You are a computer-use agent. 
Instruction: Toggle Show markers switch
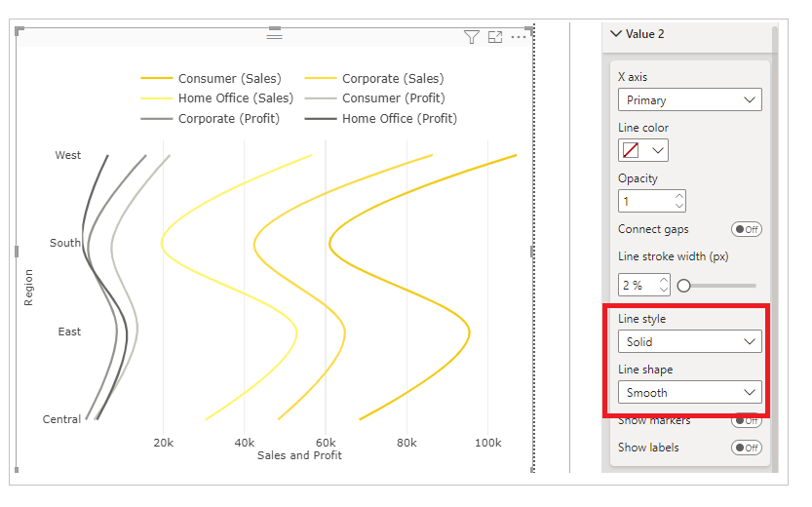tap(747, 421)
